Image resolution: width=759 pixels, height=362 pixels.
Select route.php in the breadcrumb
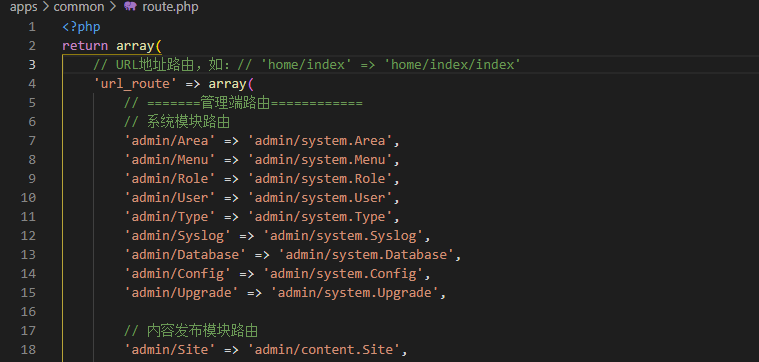[170, 7]
